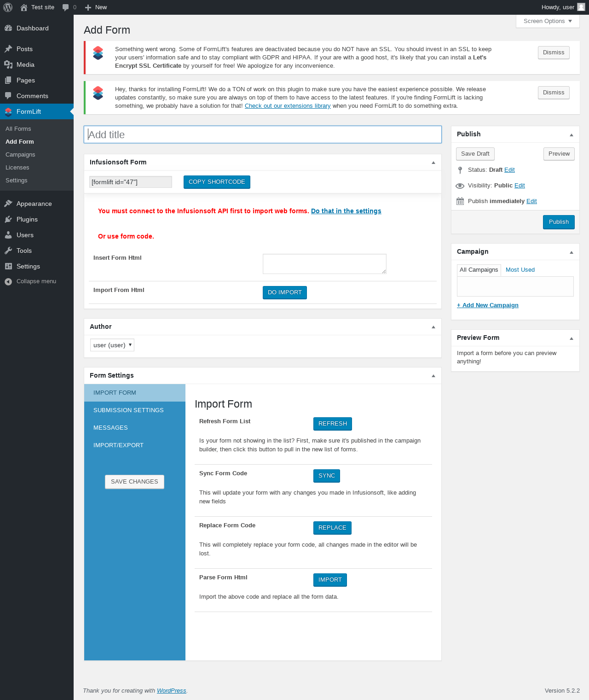Collapse the Author panel

433,327
